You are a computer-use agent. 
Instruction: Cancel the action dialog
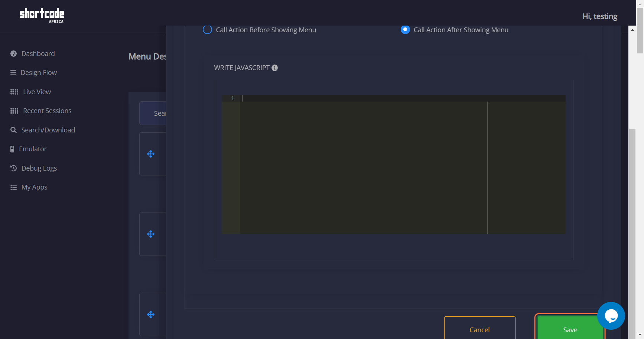pos(479,328)
